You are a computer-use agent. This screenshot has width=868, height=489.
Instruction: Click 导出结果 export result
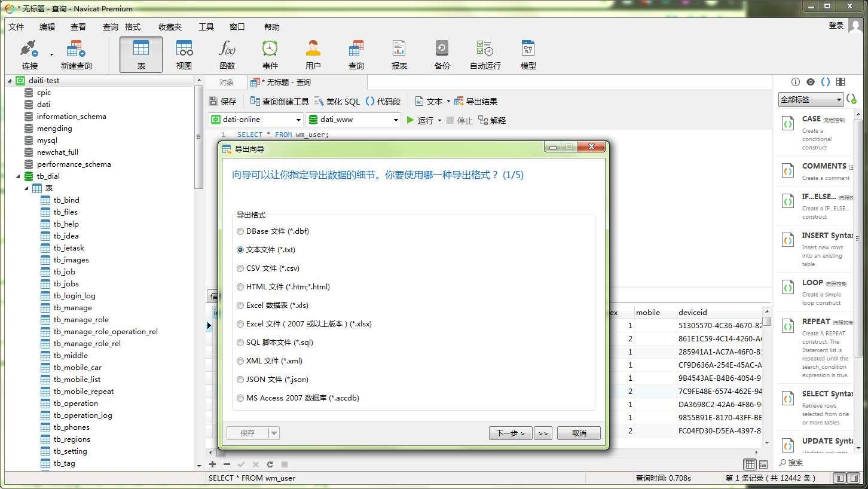[476, 102]
